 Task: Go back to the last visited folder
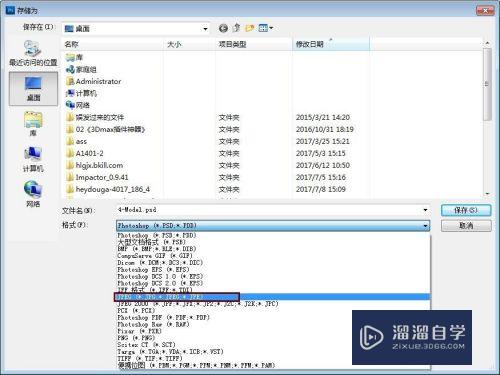223,28
